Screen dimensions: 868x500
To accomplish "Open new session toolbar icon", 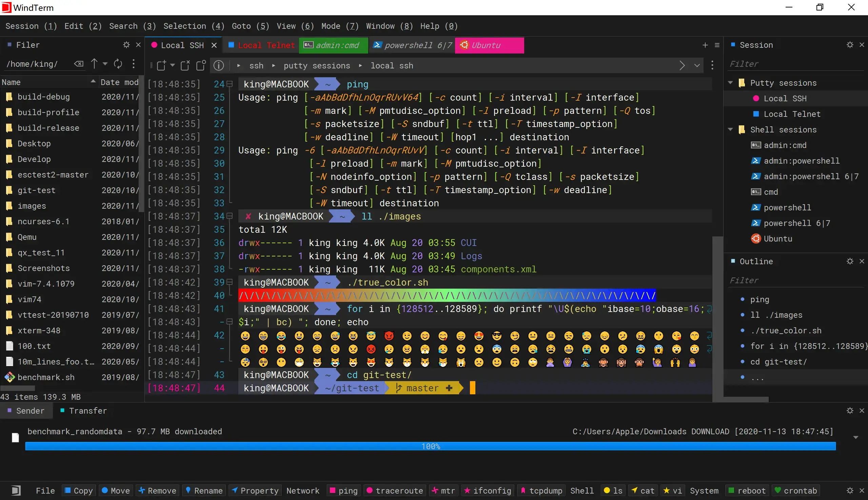I will pyautogui.click(x=161, y=65).
